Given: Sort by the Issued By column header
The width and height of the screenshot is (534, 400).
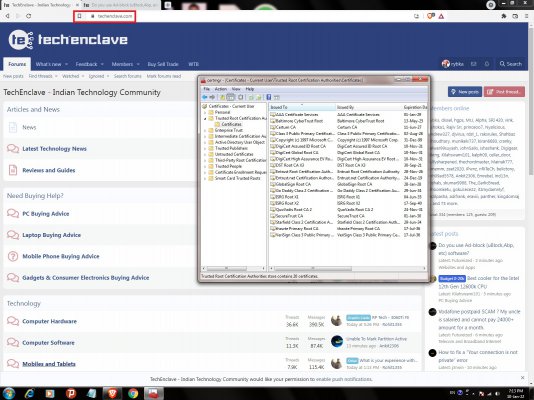Looking at the screenshot, I should click(368, 107).
